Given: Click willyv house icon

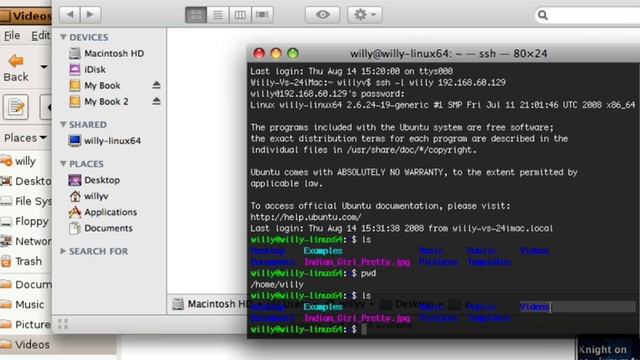Looking at the screenshot, I should pos(75,196).
